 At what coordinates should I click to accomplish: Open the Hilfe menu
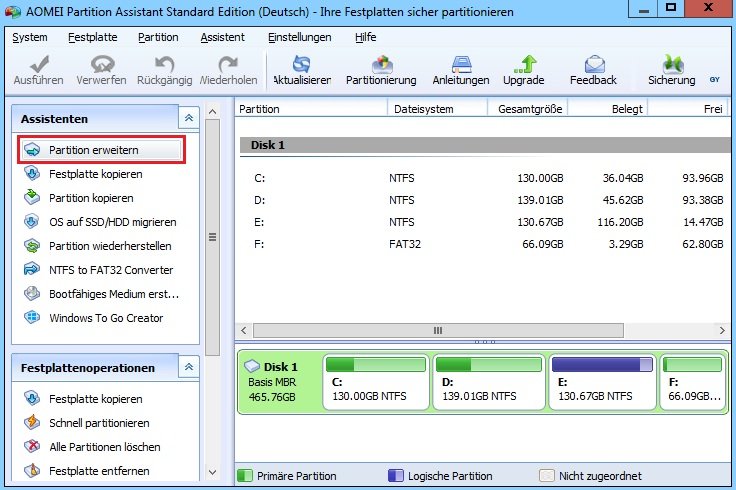366,37
